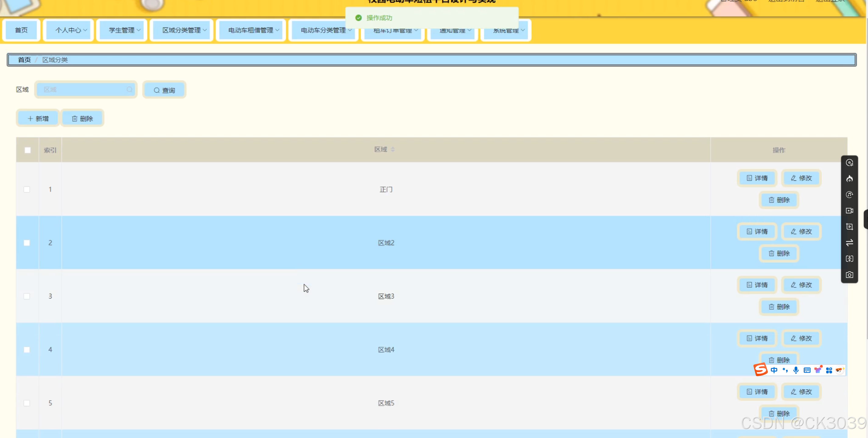Expand the 区域分类管理 dropdown menu
The height and width of the screenshot is (438, 868).
tap(184, 30)
